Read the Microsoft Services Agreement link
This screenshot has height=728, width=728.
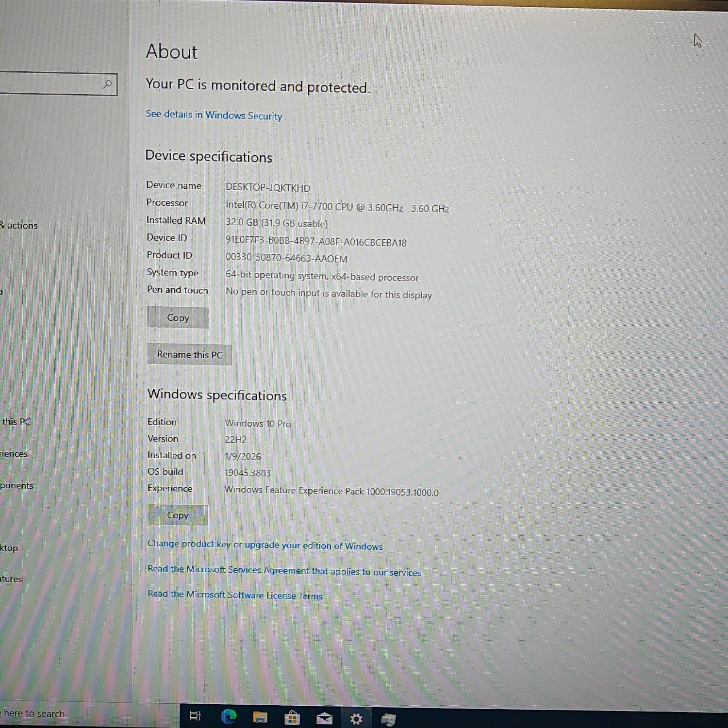(284, 570)
